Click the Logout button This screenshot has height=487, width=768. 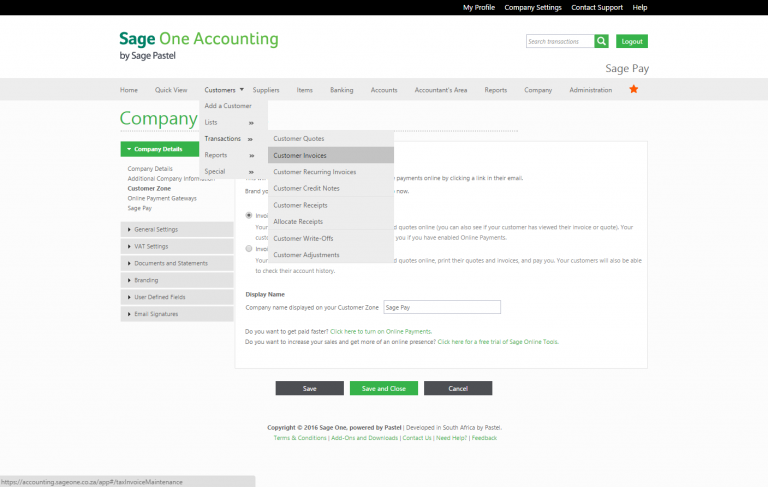[632, 41]
